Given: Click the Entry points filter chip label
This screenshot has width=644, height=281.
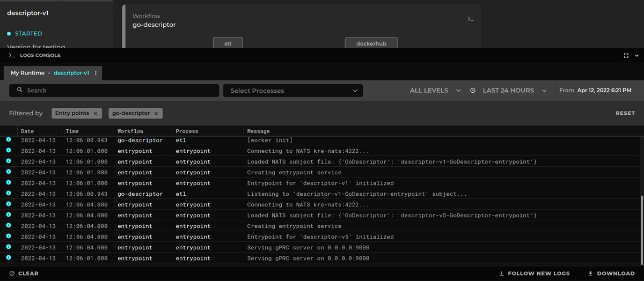Looking at the screenshot, I should (x=72, y=114).
